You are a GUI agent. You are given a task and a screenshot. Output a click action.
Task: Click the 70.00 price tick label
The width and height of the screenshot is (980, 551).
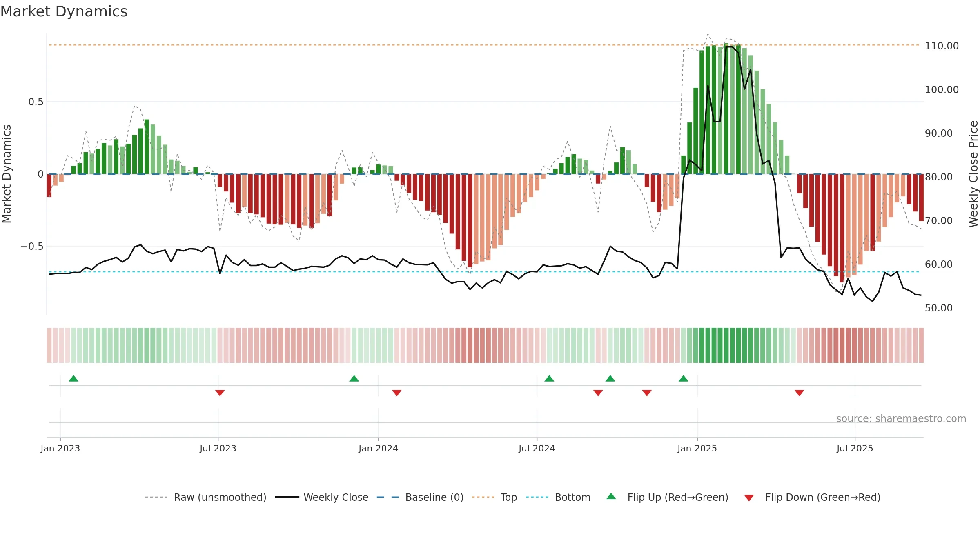click(x=939, y=220)
